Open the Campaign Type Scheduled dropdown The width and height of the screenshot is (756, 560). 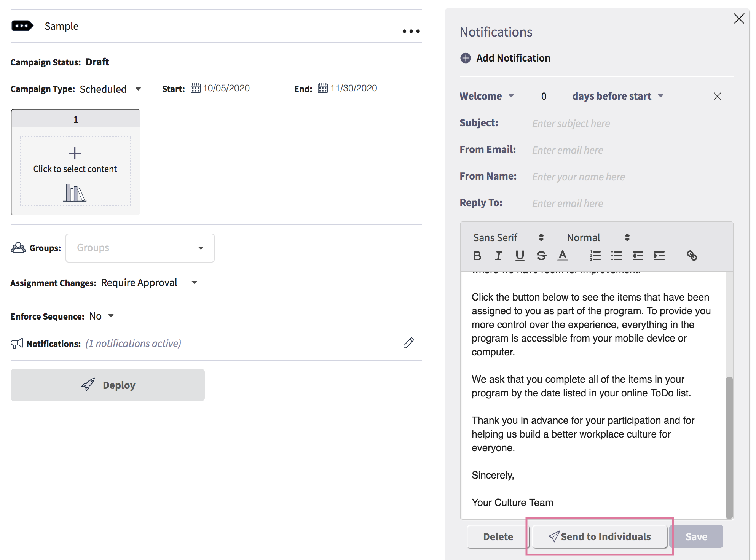click(x=110, y=89)
